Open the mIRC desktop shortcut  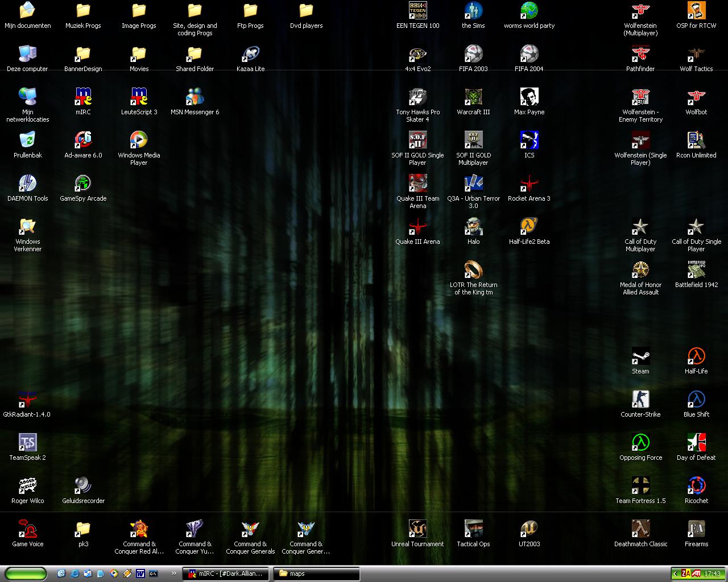83,97
